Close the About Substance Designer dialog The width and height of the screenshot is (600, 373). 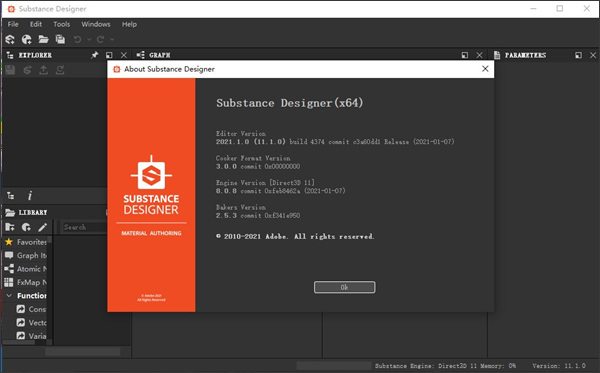[485, 69]
